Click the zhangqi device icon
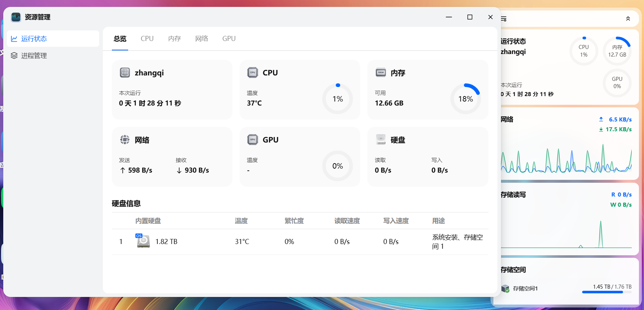644x310 pixels. (x=125, y=73)
